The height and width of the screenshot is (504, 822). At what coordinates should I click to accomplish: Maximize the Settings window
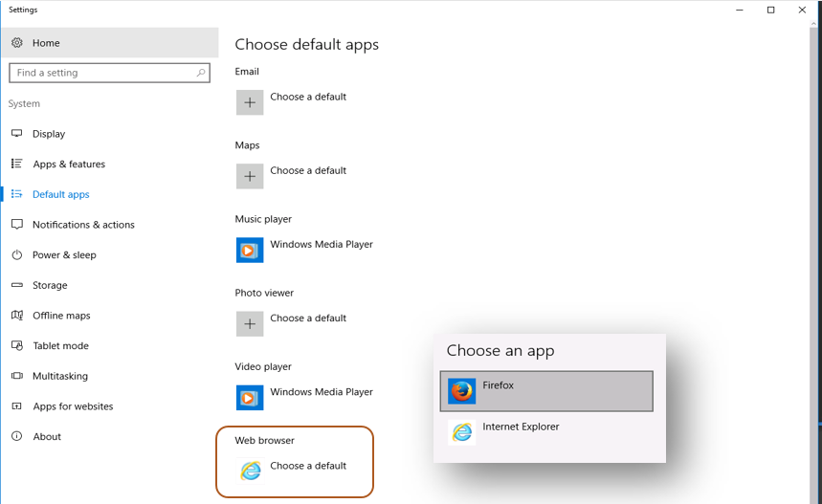point(770,10)
